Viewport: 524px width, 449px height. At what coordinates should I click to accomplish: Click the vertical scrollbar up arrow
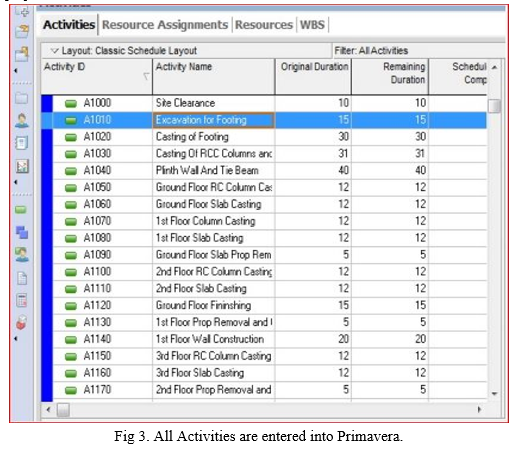pos(494,67)
